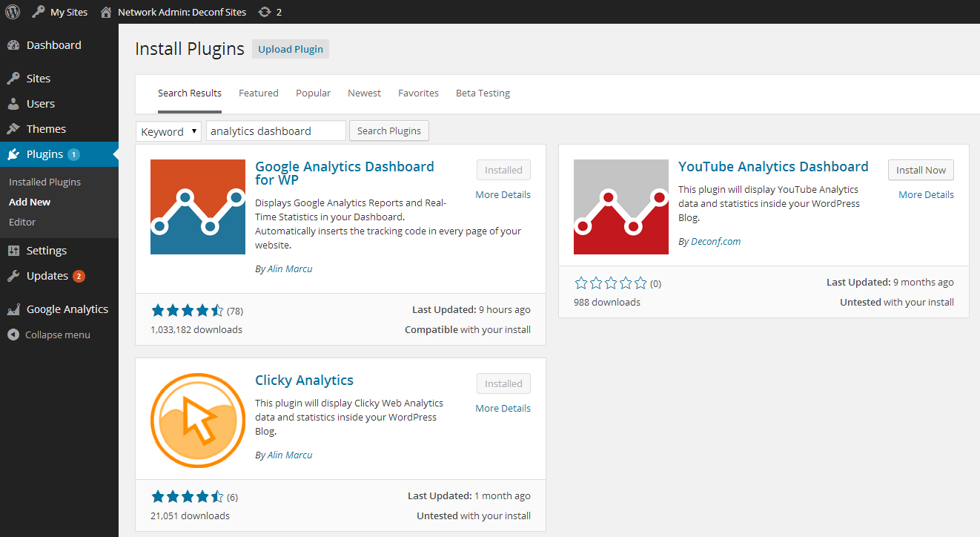The width and height of the screenshot is (980, 537).
Task: Open Settings via the sidebar icon
Action: [16, 250]
